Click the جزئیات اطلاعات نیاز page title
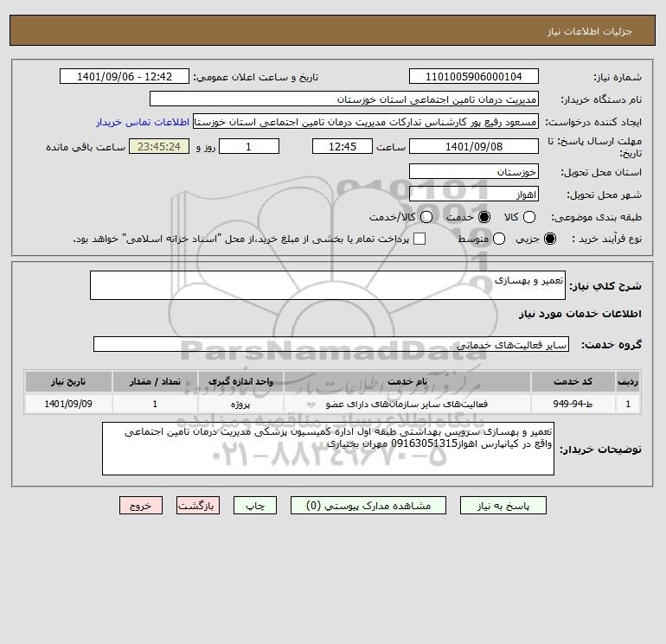The image size is (666, 644). click(x=590, y=31)
